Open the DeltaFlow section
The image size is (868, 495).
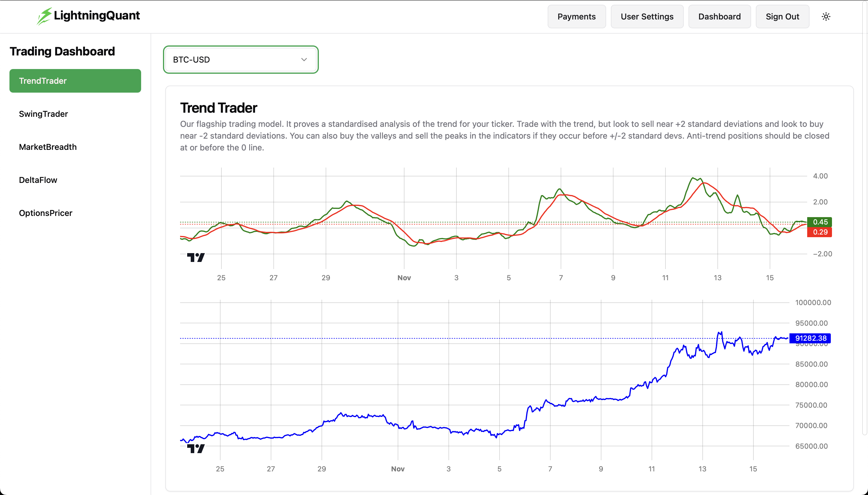(75, 180)
